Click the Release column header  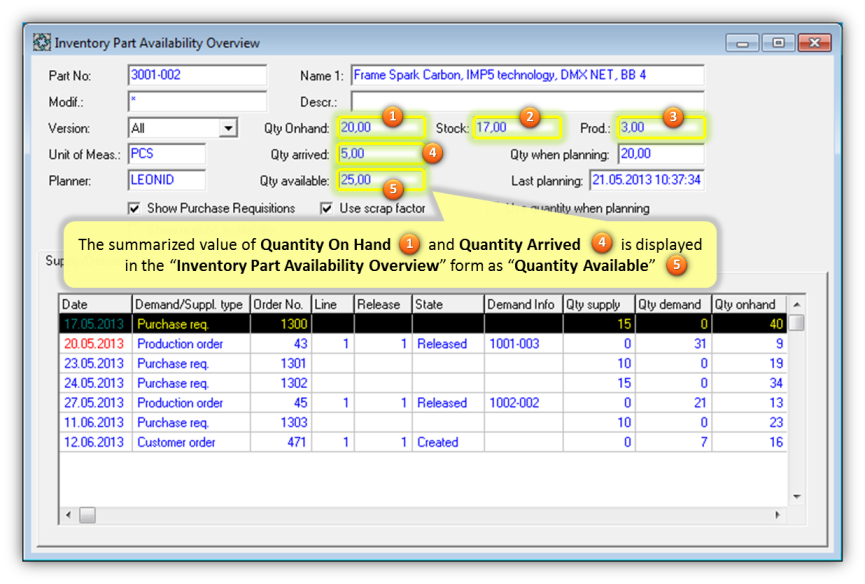tap(383, 304)
